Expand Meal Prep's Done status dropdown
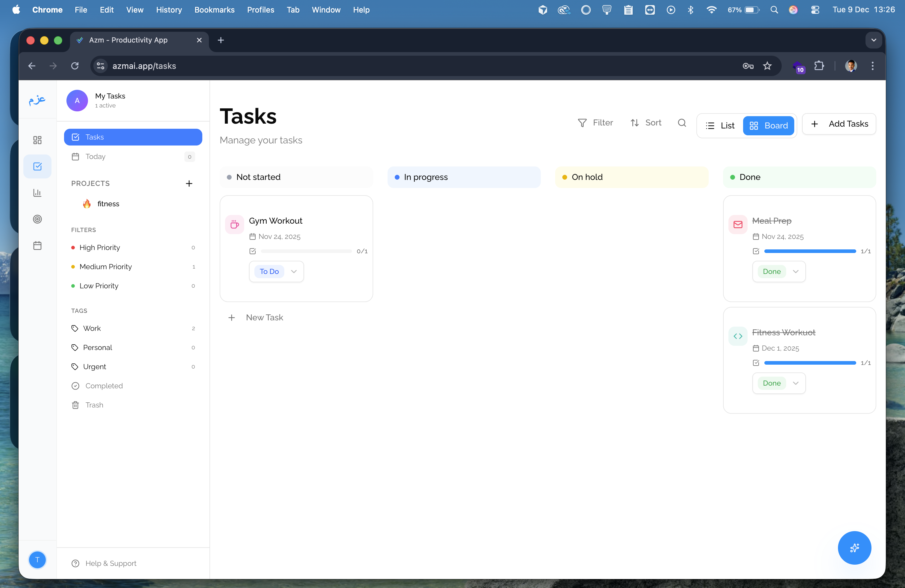 click(795, 272)
